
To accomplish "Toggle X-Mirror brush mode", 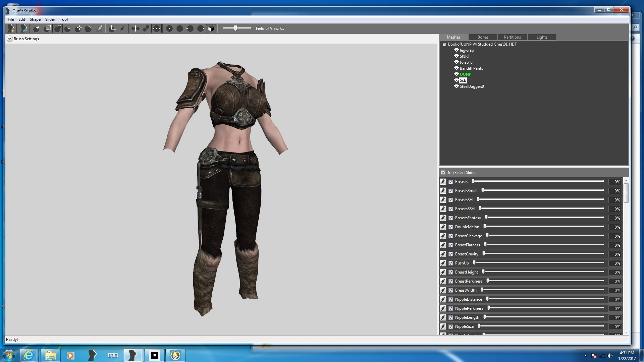I will pyautogui.click(x=136, y=28).
